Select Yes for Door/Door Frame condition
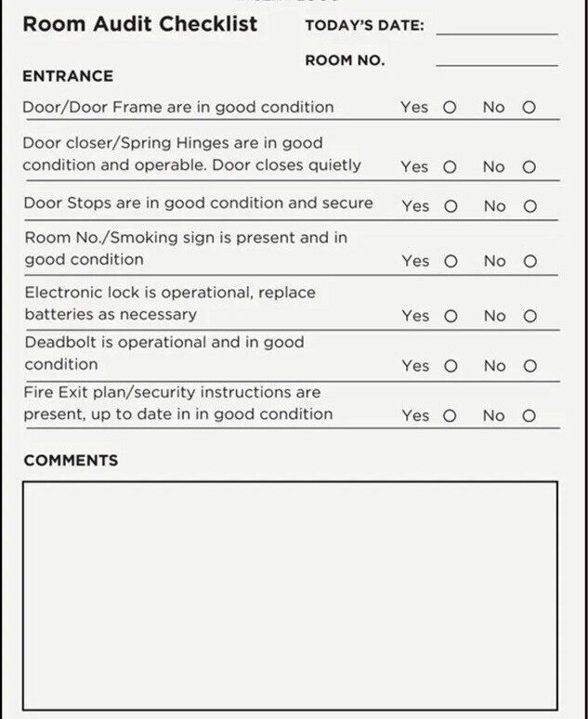Screen dimensions: 588x719 pyautogui.click(x=450, y=108)
